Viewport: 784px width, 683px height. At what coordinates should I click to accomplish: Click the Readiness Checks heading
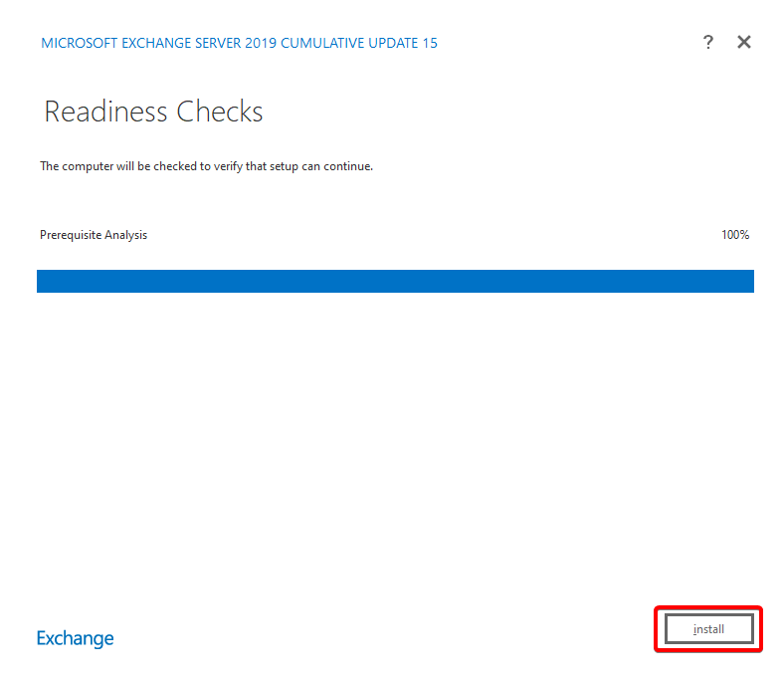pyautogui.click(x=153, y=112)
